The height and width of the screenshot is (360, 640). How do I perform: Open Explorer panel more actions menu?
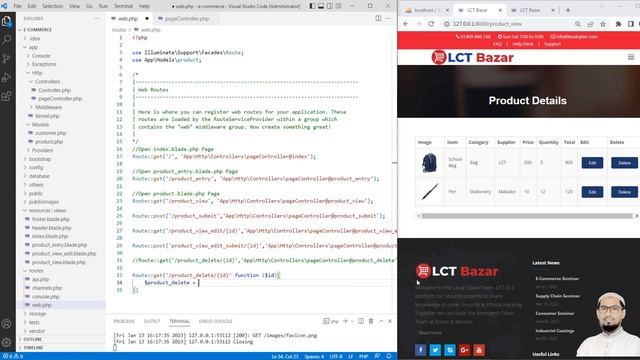(97, 18)
